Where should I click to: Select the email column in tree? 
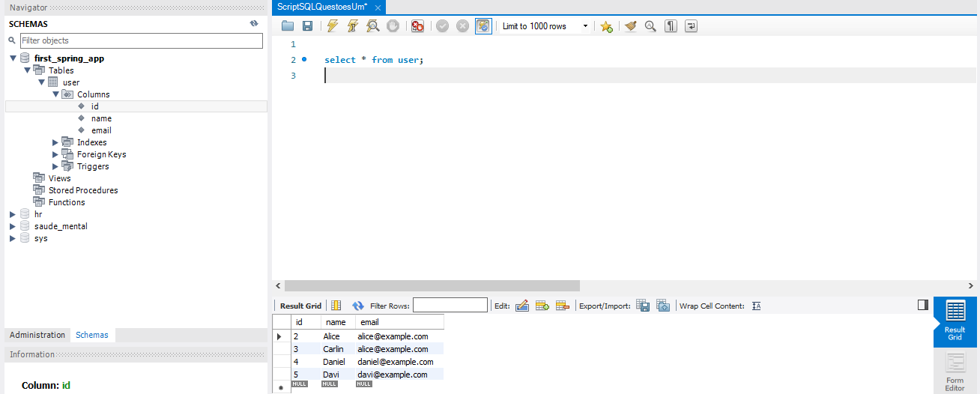click(x=101, y=130)
